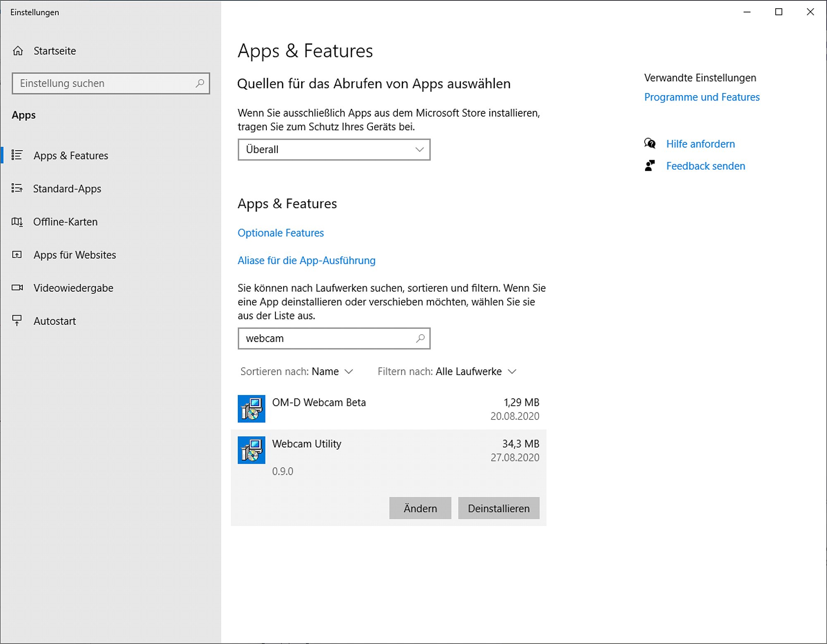Click the Standard-Apps sidebar icon
827x644 pixels.
[17, 188]
